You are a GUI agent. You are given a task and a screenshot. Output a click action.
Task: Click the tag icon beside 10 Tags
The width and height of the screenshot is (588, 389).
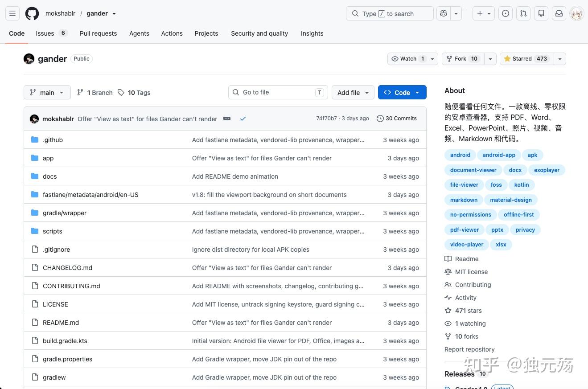pyautogui.click(x=121, y=92)
